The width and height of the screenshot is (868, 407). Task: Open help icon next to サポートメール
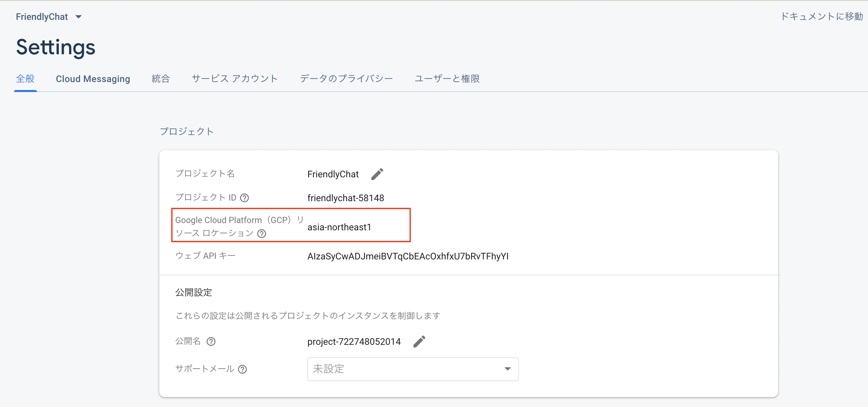[242, 369]
